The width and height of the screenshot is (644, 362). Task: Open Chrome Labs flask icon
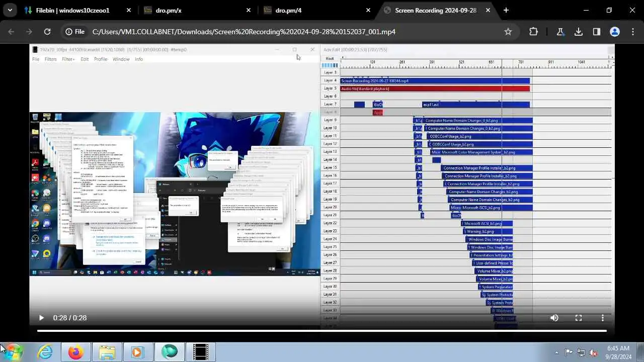(x=560, y=32)
